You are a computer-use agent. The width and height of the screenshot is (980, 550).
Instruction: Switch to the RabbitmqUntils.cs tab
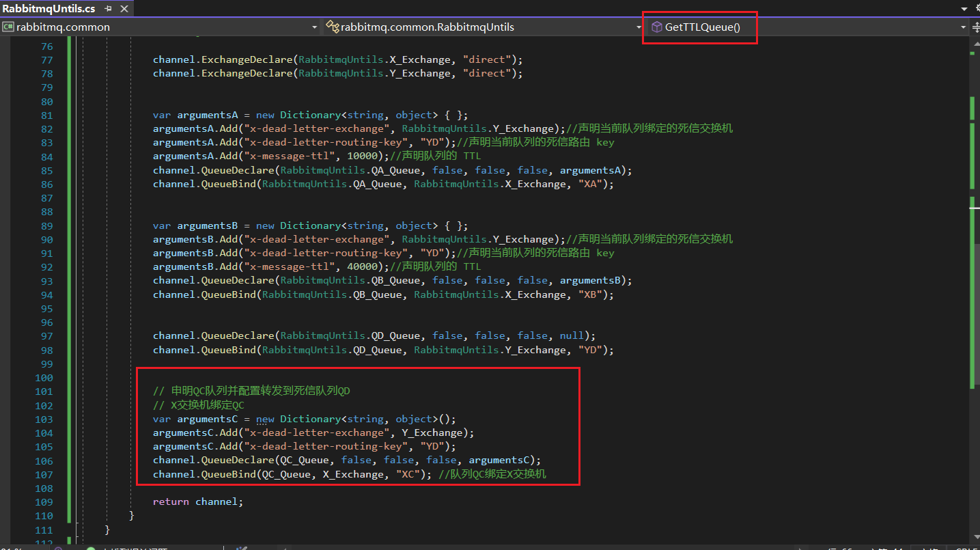click(x=48, y=9)
